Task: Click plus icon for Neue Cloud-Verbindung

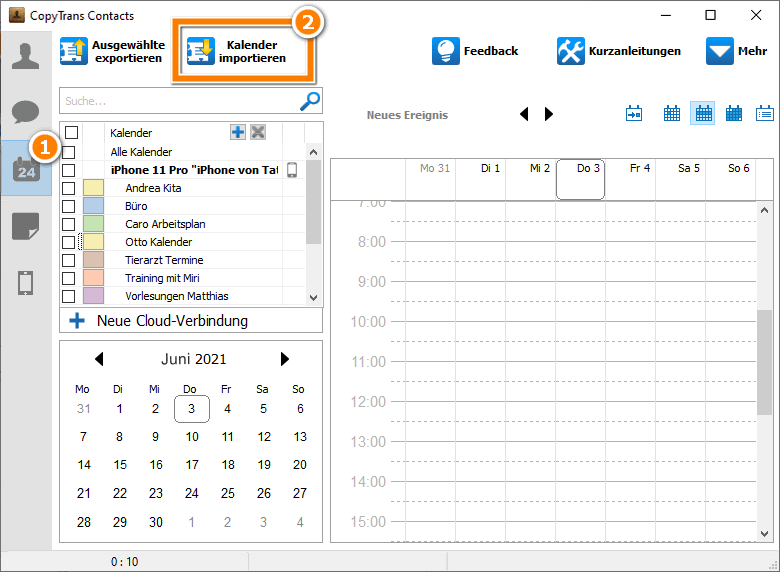Action: coord(77,321)
